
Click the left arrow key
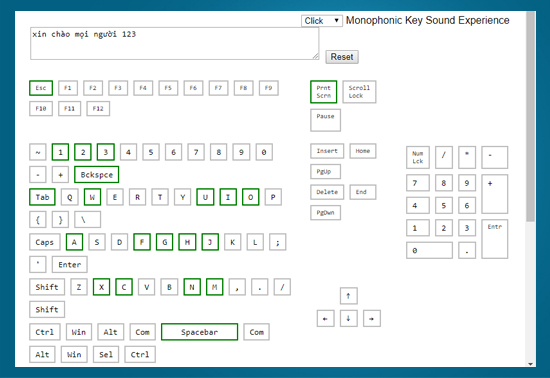pyautogui.click(x=326, y=319)
